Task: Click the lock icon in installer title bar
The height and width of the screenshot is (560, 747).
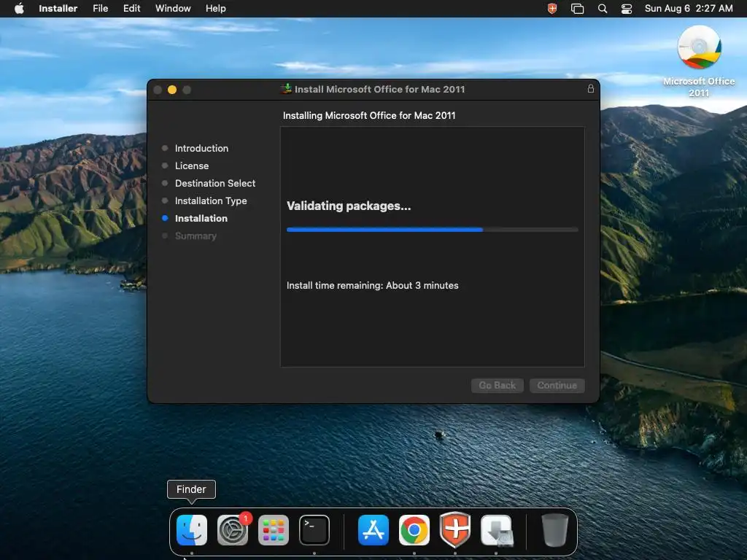Action: click(591, 88)
